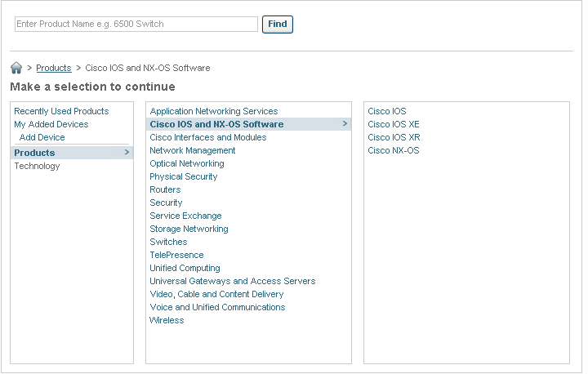This screenshot has width=588, height=374.
Task: Select Cisco IOS XR software
Action: 394,137
